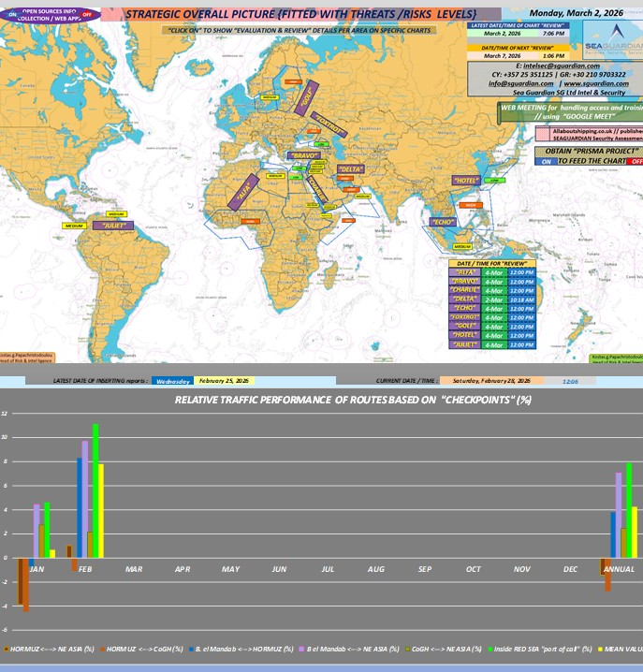Select the "DELTA" area marker on map
Viewport: 643px width, 672px height.
point(350,169)
